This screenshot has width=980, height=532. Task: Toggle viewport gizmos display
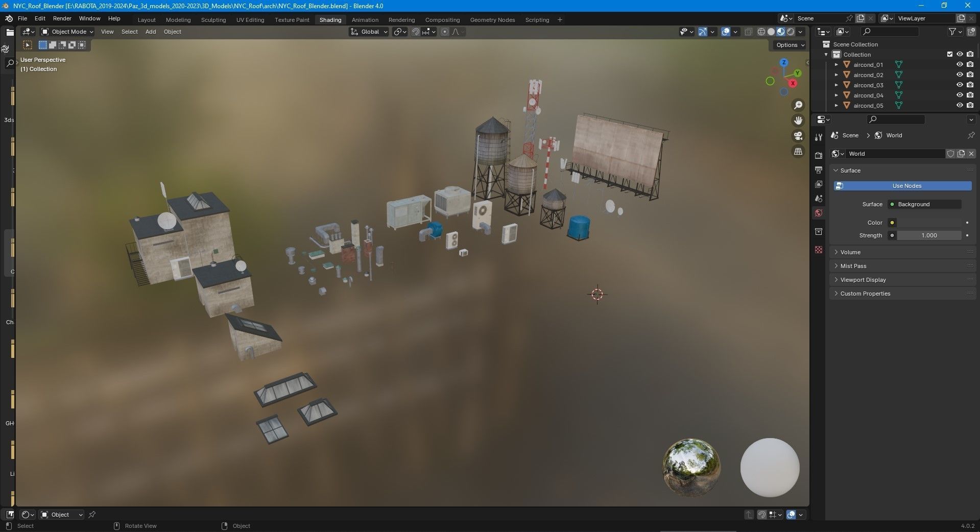(703, 32)
